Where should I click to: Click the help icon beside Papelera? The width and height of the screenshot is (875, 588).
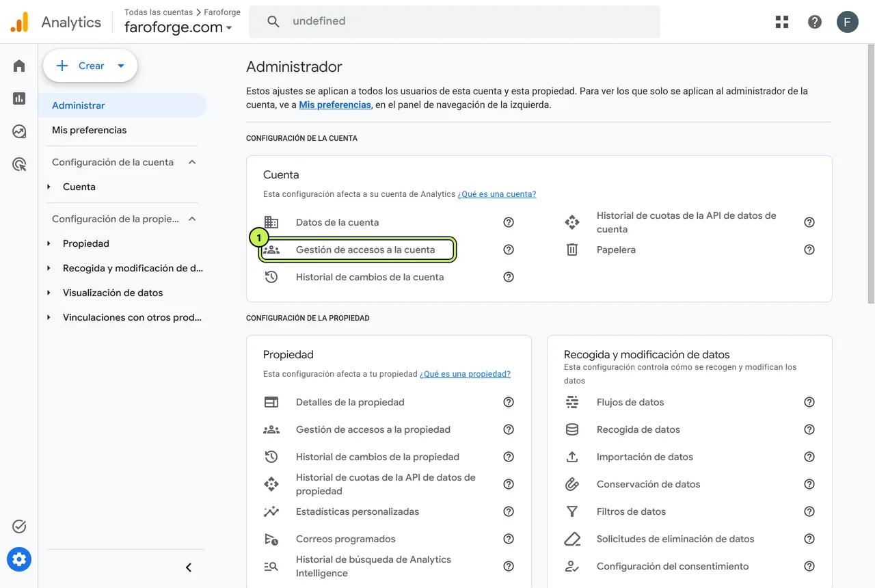[809, 250]
